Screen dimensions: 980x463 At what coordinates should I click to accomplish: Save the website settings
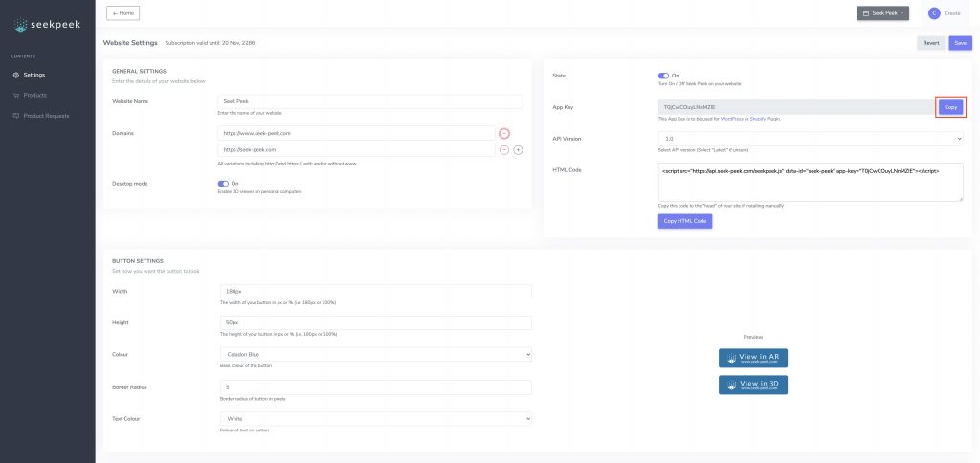pos(961,43)
